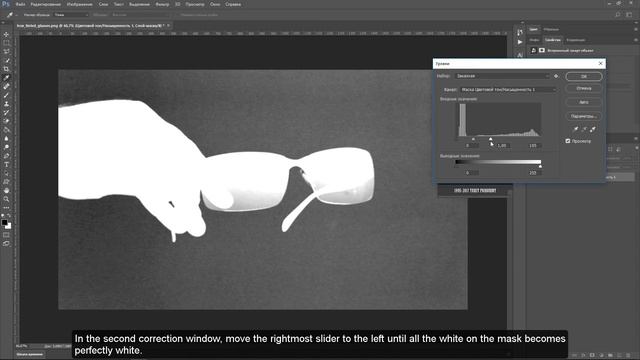The height and width of the screenshot is (360, 640).
Task: Click the mask icon in Properties panel
Action: [x=542, y=50]
